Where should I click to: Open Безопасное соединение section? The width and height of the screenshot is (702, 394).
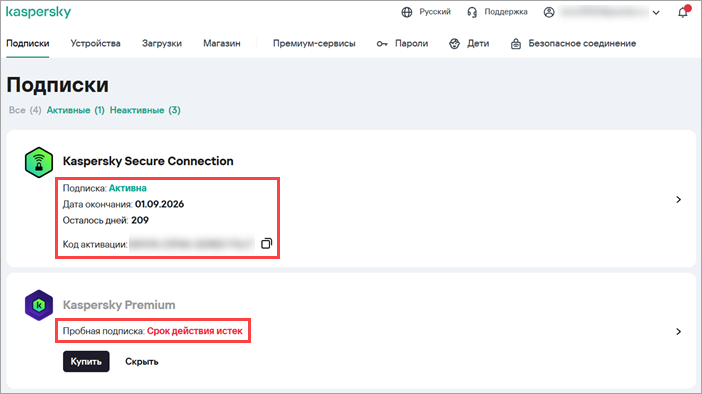tap(582, 43)
